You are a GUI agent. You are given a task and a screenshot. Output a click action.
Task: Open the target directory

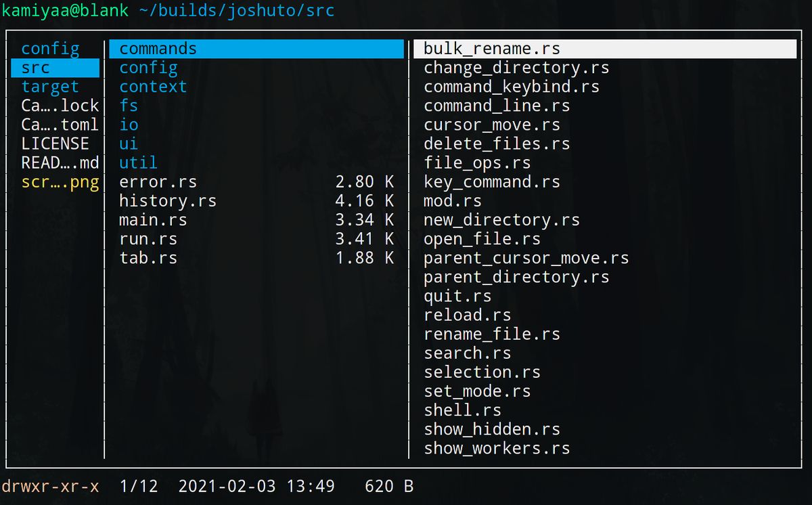[x=51, y=86]
